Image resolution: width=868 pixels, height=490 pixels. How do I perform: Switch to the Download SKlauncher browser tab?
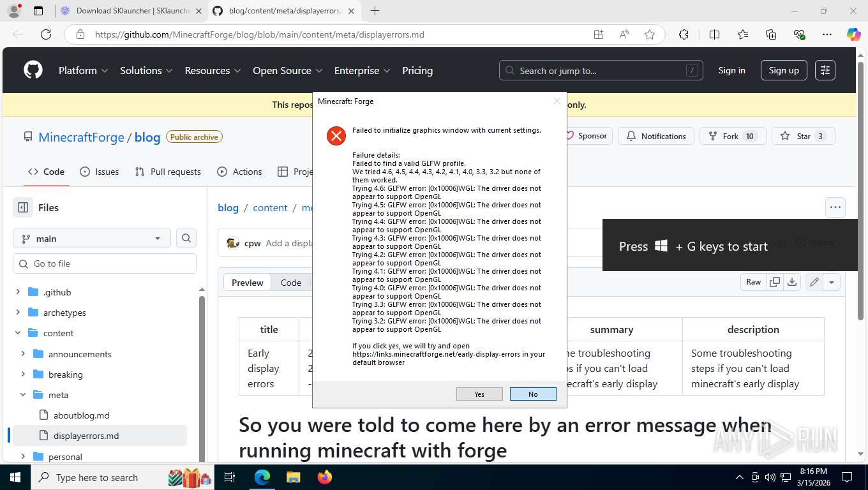131,11
